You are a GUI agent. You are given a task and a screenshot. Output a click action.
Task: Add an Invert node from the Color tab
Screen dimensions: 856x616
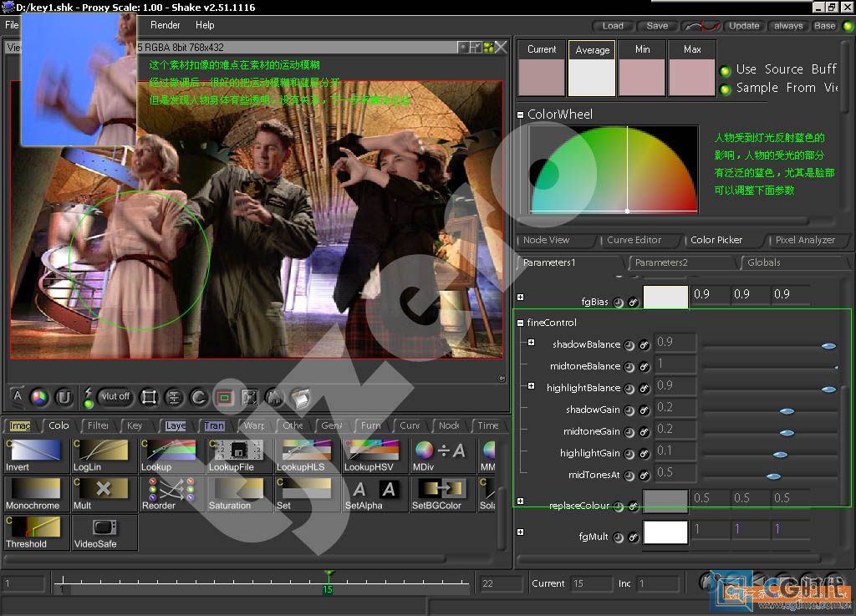[x=36, y=455]
